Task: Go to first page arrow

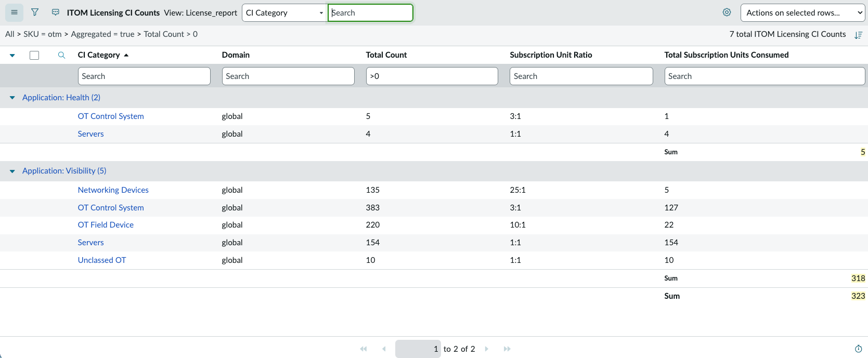Action: point(364,349)
